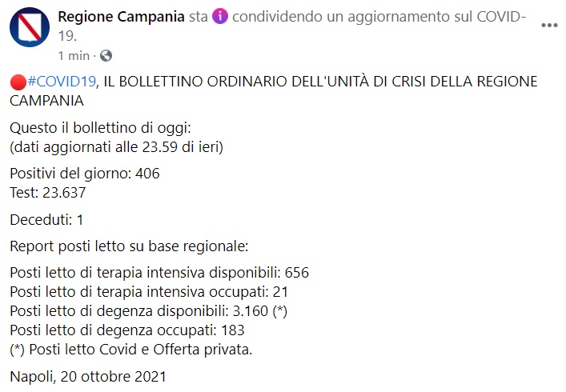Viewport: 566px width, 392px height.
Task: Click the 'Questo il bollettino di oggi' line
Action: coord(100,128)
